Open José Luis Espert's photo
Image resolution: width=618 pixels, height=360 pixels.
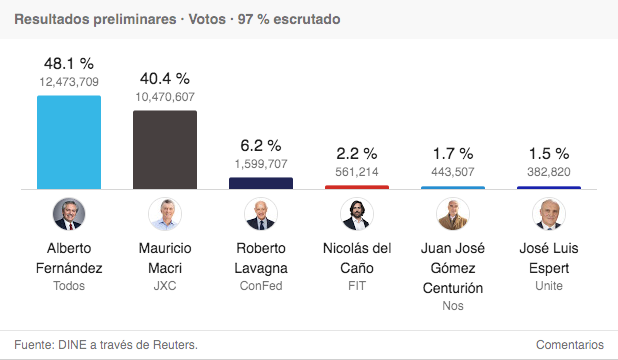pyautogui.click(x=549, y=214)
